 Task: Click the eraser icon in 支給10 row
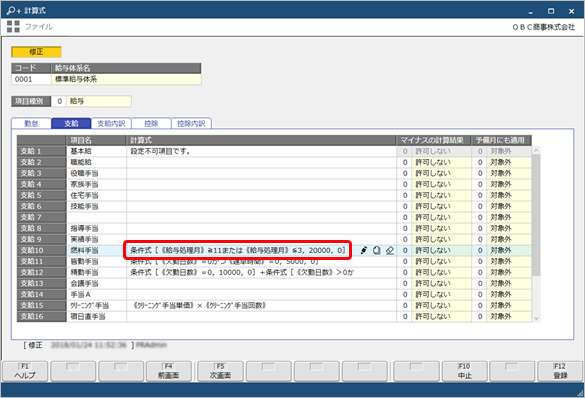coord(390,250)
